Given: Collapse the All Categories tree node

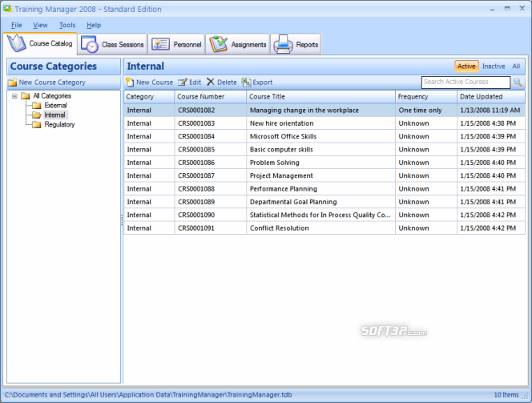Looking at the screenshot, I should (14, 96).
